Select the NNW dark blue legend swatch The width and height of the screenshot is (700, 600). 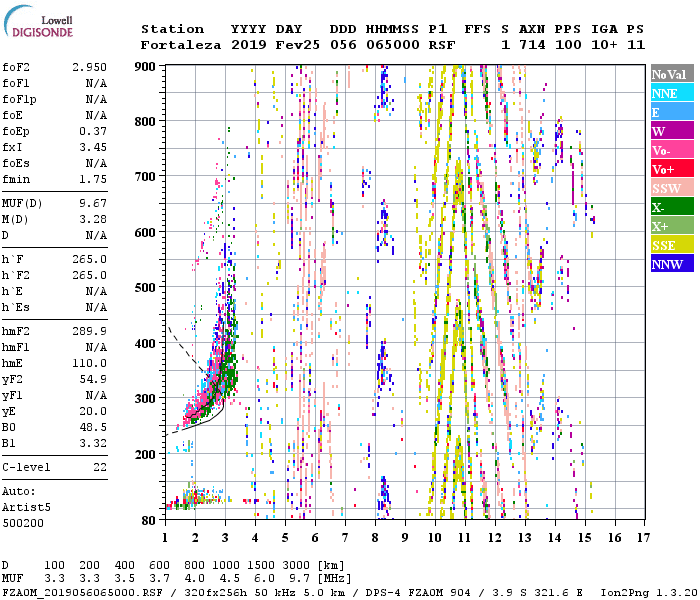[672, 264]
